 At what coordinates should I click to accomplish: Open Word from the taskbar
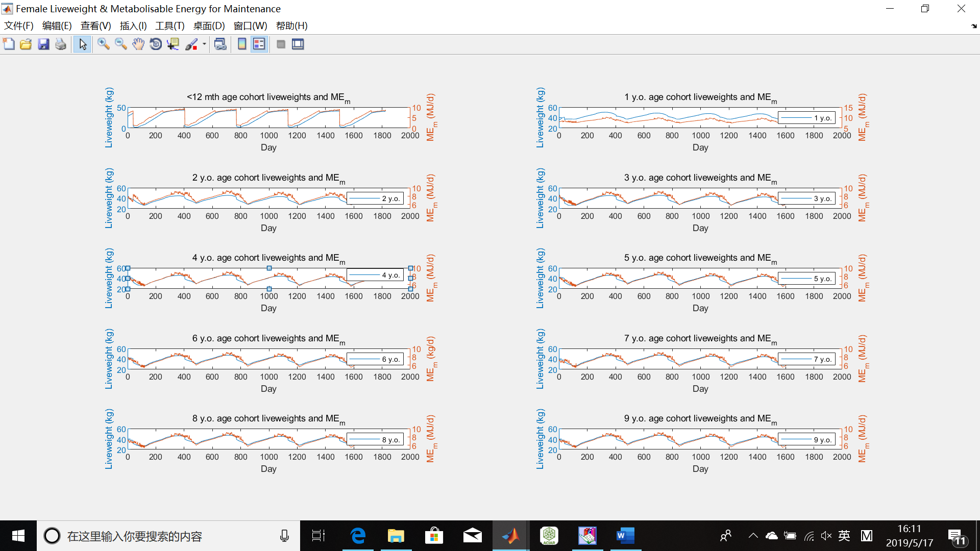click(625, 536)
